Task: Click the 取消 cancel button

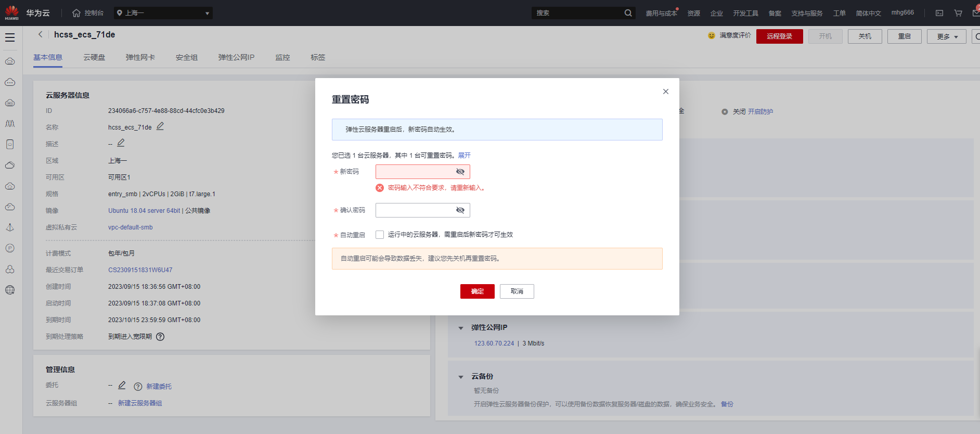Action: pos(517,291)
